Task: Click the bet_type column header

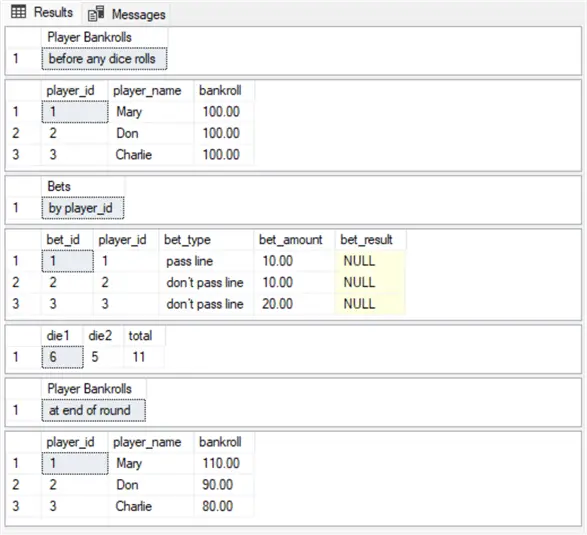Action: click(x=207, y=240)
